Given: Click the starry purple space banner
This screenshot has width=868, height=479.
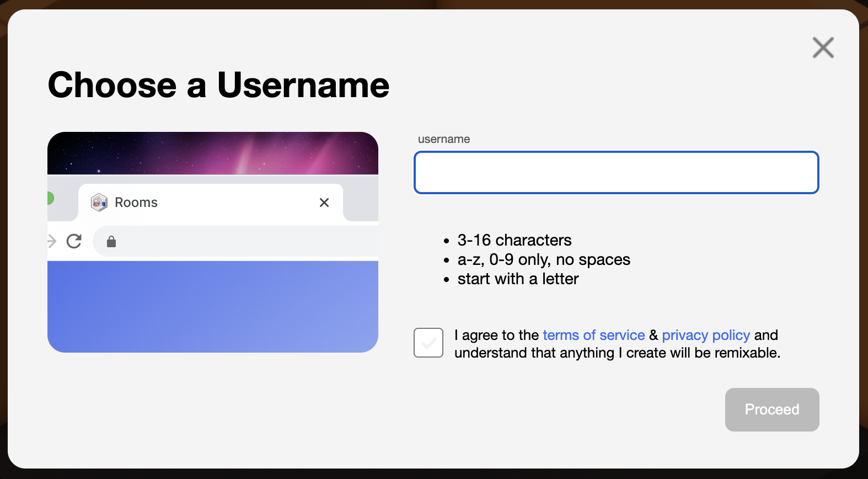Looking at the screenshot, I should click(x=213, y=153).
